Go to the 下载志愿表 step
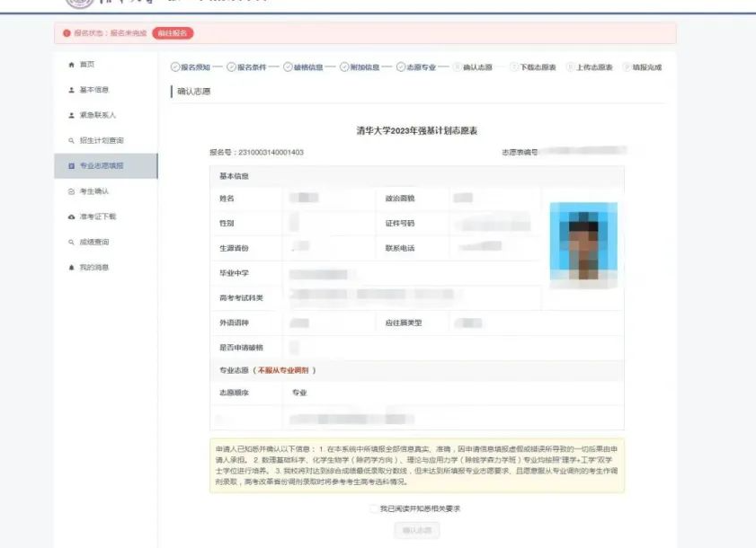This screenshot has width=756, height=548. point(533,67)
